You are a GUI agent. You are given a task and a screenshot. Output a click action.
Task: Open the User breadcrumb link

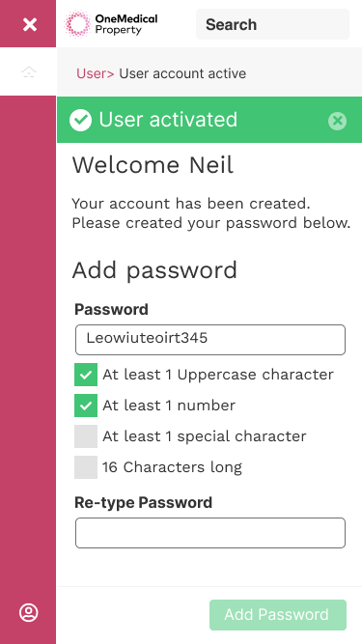pyautogui.click(x=96, y=73)
